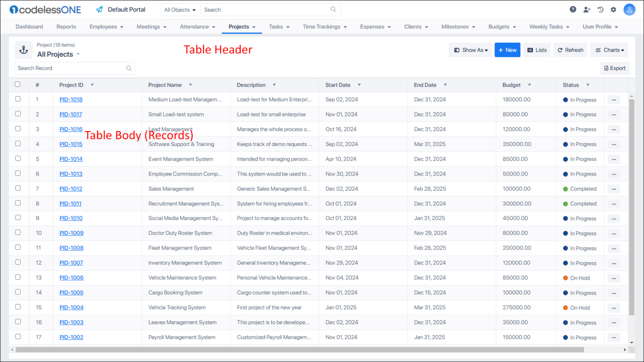Viewport: 644px width, 362px height.
Task: Click the anchor icon beside All Projects
Action: (x=24, y=50)
